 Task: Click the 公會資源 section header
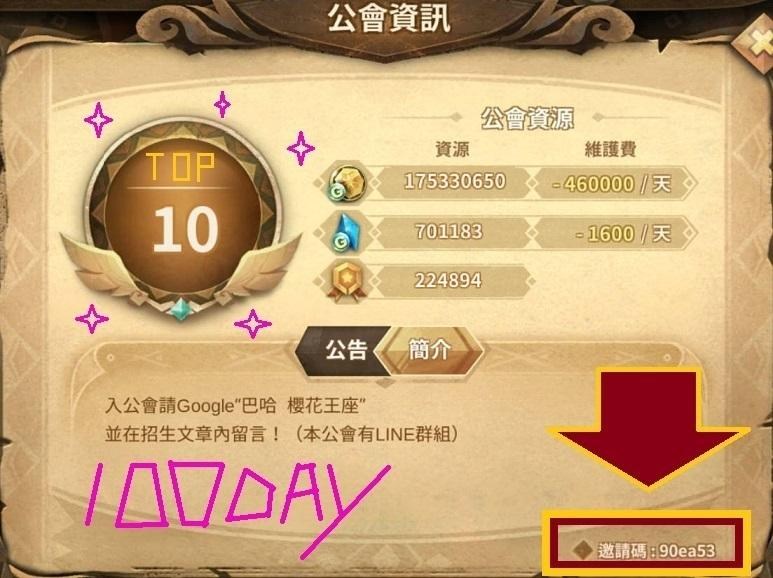[527, 118]
